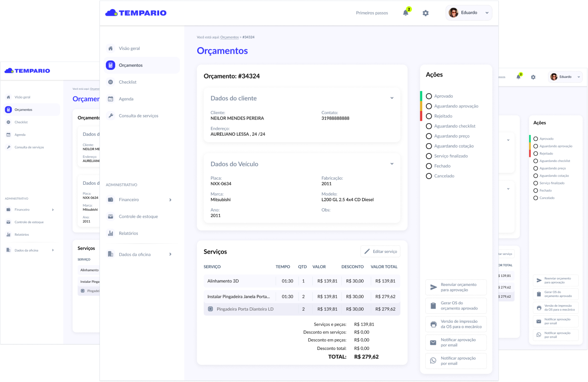Screen dimensions: 588x382
Task: Click the paper-plane icon on Reenviar orçamento, front window
Action: tap(434, 287)
